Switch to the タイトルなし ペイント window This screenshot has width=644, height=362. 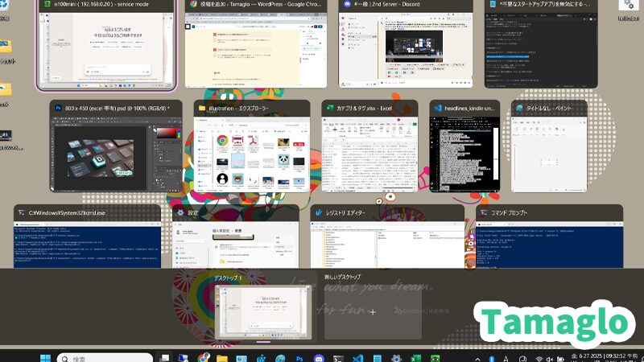(x=549, y=146)
